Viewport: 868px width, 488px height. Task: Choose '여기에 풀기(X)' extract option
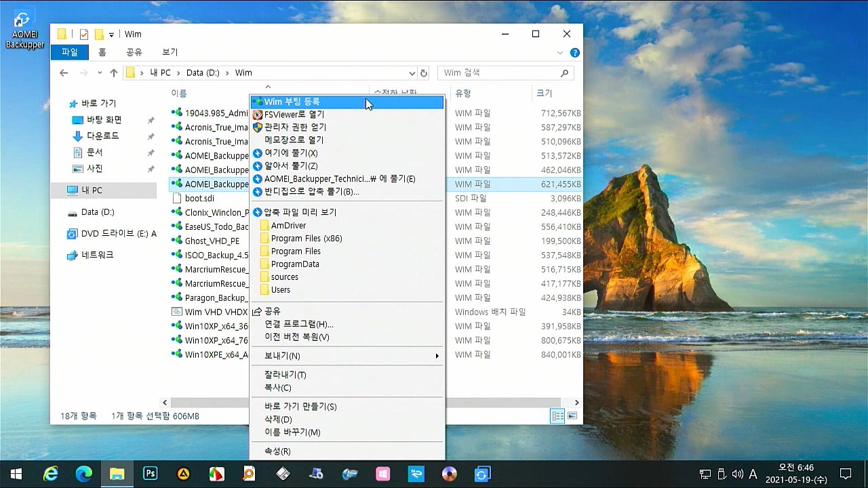click(347, 153)
